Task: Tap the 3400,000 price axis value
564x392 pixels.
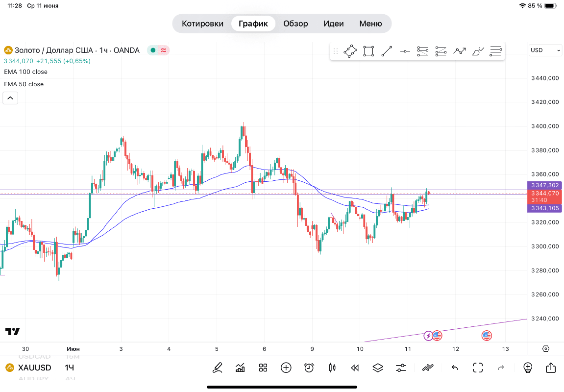Action: [545, 126]
